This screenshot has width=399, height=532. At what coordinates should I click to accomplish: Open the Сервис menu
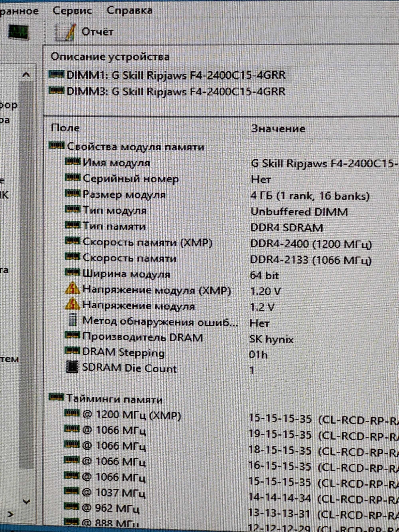click(x=72, y=11)
